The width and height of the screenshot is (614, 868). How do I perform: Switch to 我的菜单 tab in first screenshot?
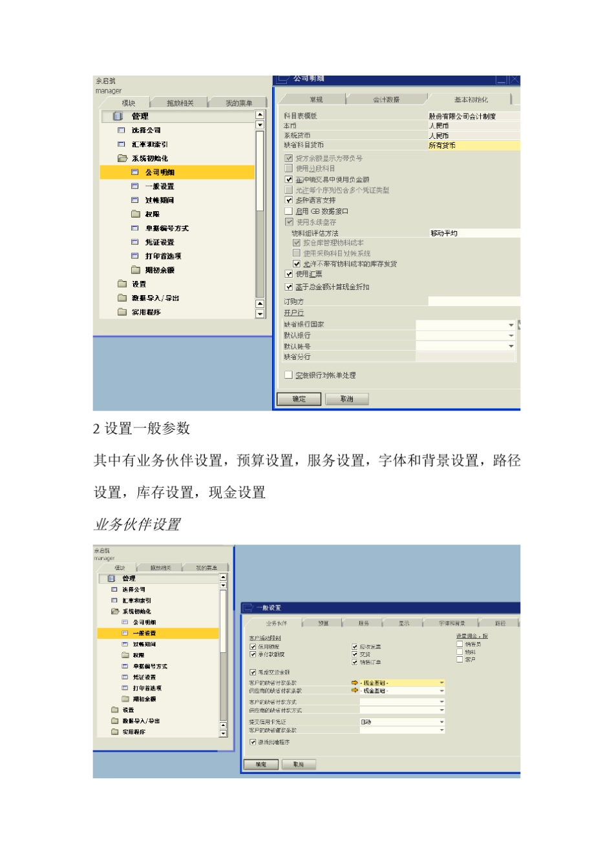(x=238, y=103)
